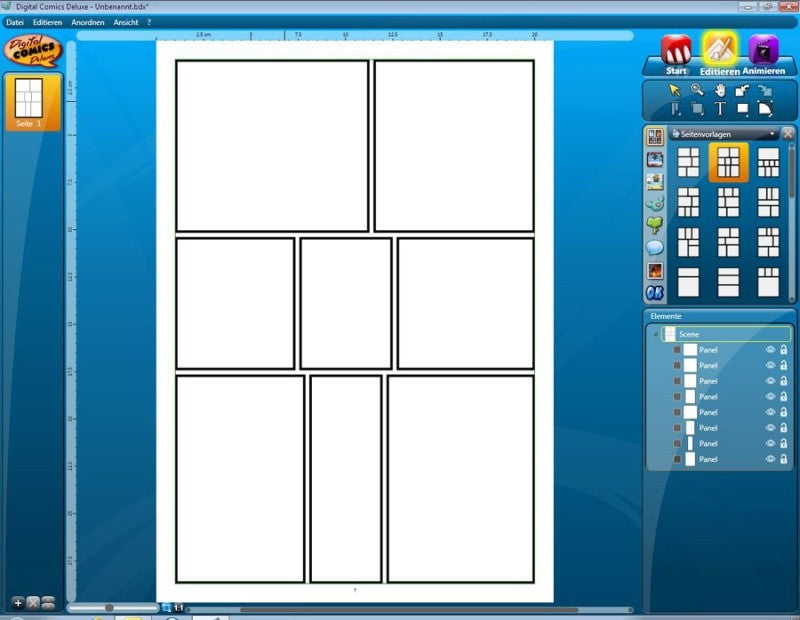Select the Scene row in Elemente
This screenshot has width=800, height=620.
click(x=726, y=334)
